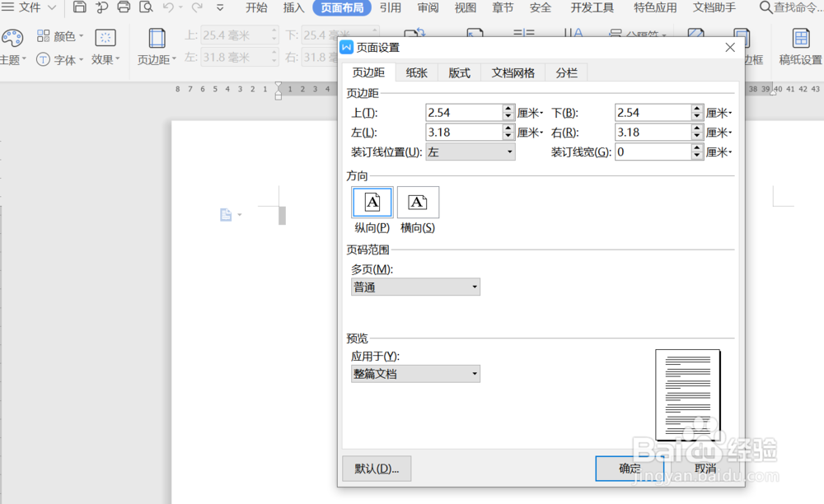Screen dimensions: 824x504
Task: Click the Save icon in quick access toolbar
Action: pos(78,7)
